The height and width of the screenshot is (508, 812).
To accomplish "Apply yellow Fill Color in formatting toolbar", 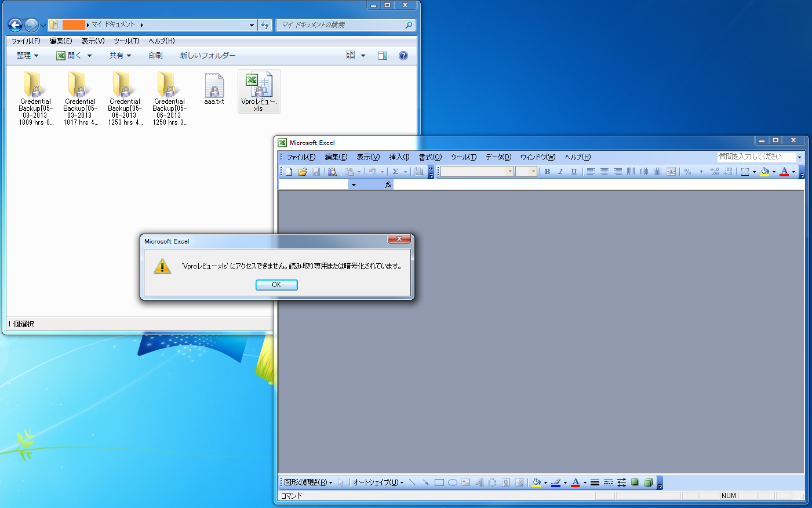I will pos(765,172).
